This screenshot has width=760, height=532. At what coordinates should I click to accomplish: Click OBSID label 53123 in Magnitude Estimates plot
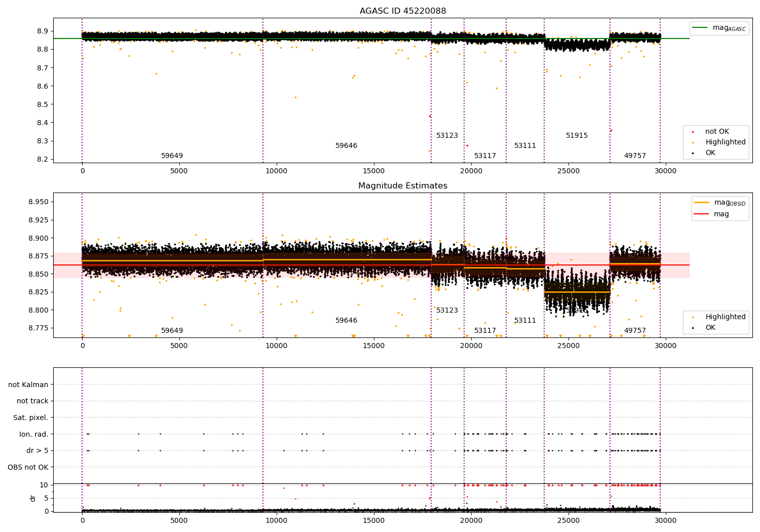(447, 311)
